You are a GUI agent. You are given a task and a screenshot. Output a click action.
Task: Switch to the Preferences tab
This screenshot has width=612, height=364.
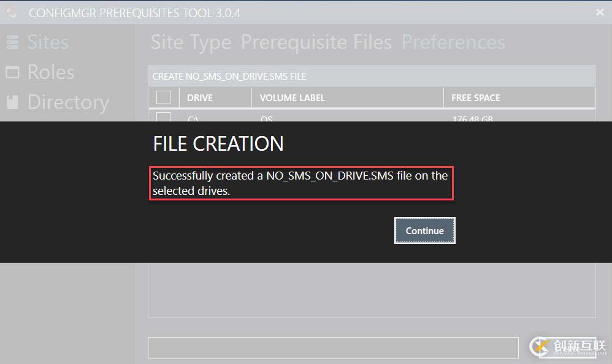point(453,42)
